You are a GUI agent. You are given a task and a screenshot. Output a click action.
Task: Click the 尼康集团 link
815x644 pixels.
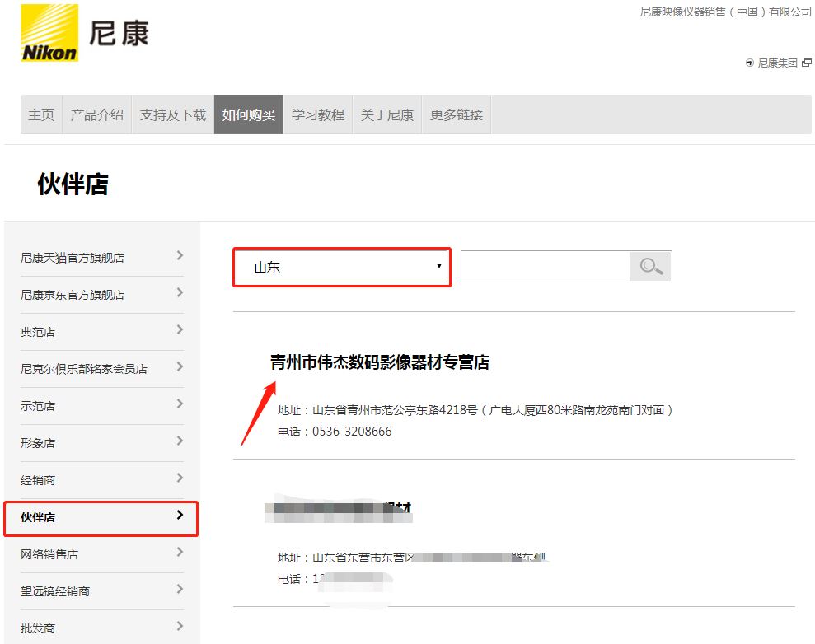click(777, 63)
